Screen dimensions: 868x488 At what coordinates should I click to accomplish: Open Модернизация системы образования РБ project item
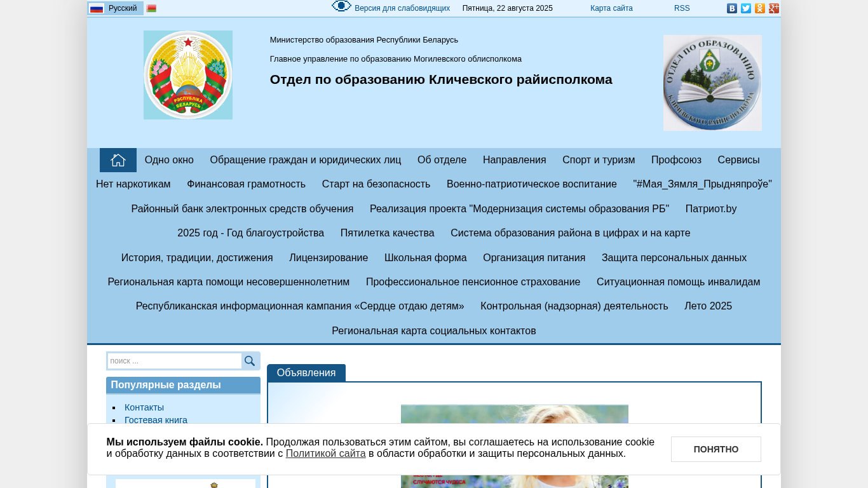[520, 209]
